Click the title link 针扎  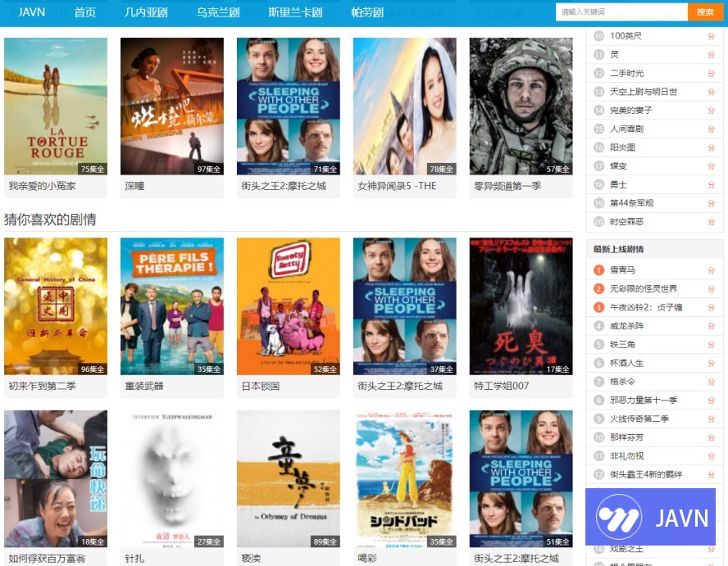pyautogui.click(x=134, y=559)
